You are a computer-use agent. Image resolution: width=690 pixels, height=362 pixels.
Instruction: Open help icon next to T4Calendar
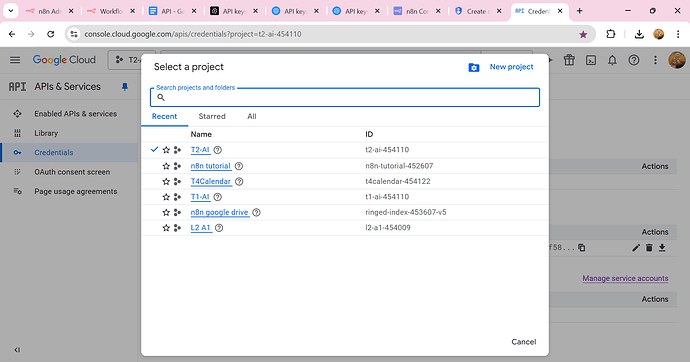point(239,181)
